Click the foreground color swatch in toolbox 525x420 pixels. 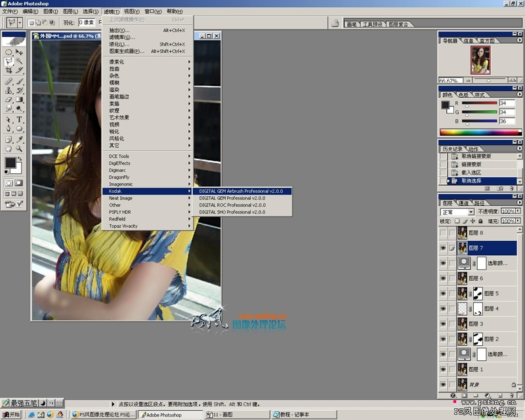(x=10, y=163)
